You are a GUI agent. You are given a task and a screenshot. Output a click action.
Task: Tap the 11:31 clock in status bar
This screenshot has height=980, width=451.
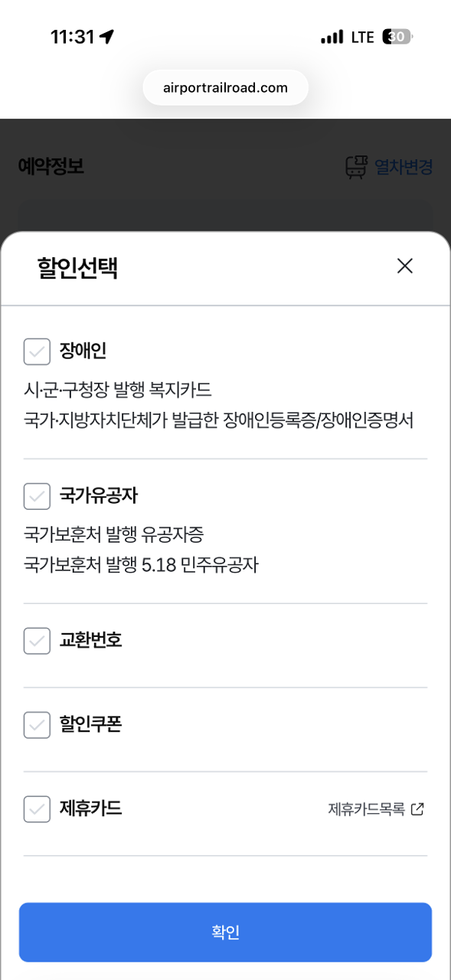tap(72, 37)
